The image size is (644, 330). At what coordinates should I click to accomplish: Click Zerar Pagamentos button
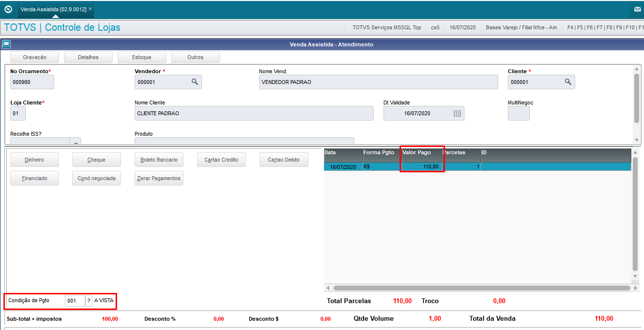tap(159, 178)
